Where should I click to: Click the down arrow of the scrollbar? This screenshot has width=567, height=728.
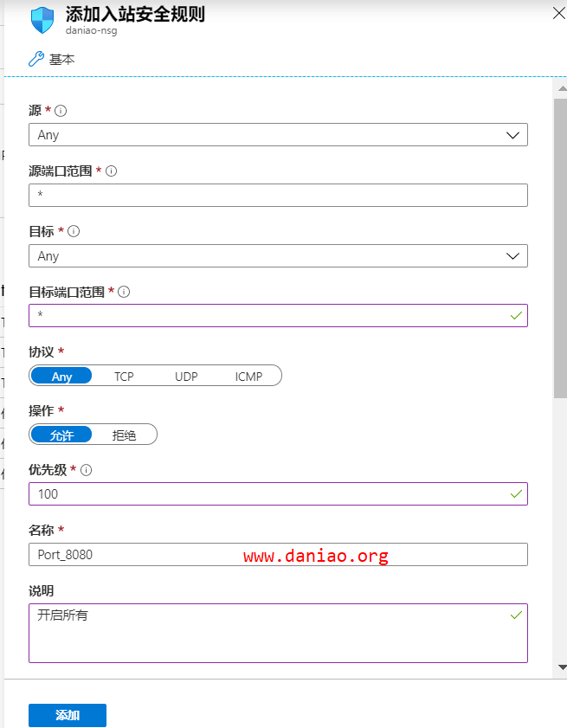561,667
